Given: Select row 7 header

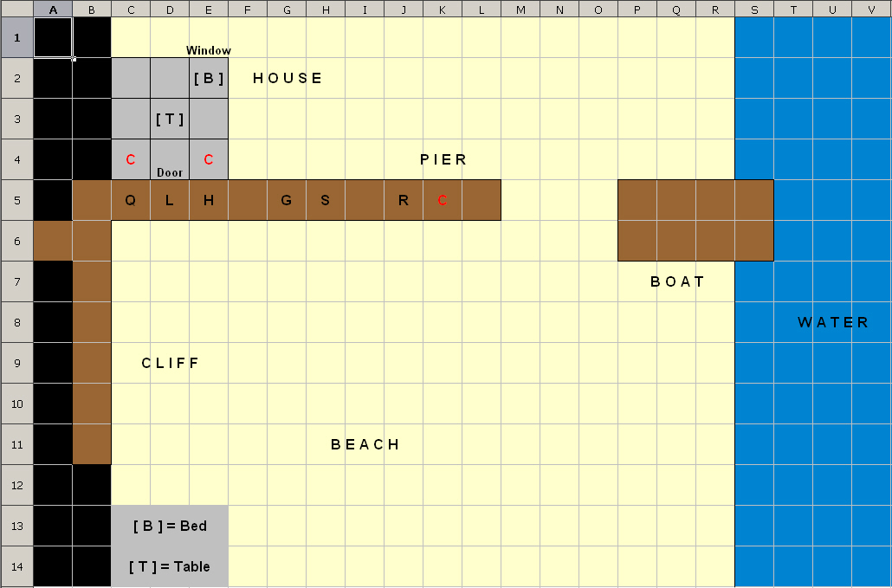Looking at the screenshot, I should [16, 281].
